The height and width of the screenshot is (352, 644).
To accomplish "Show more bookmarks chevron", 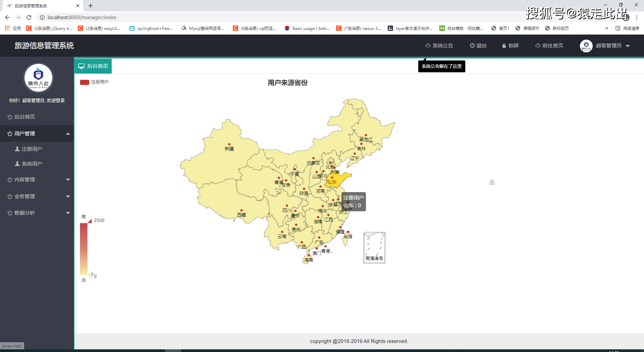I will pyautogui.click(x=606, y=29).
